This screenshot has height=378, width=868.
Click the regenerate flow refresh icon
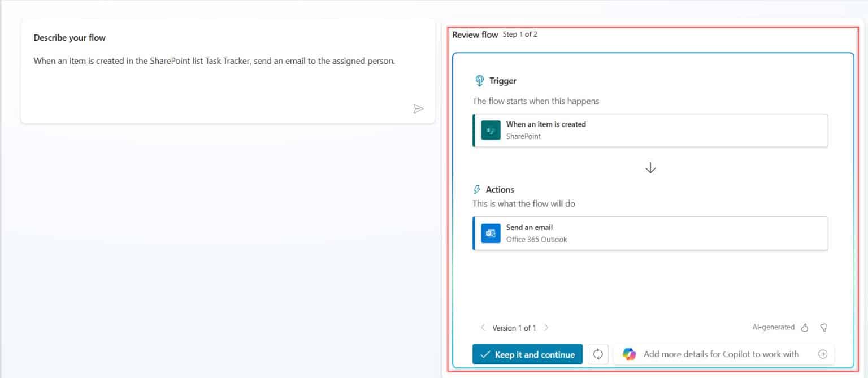pos(598,354)
